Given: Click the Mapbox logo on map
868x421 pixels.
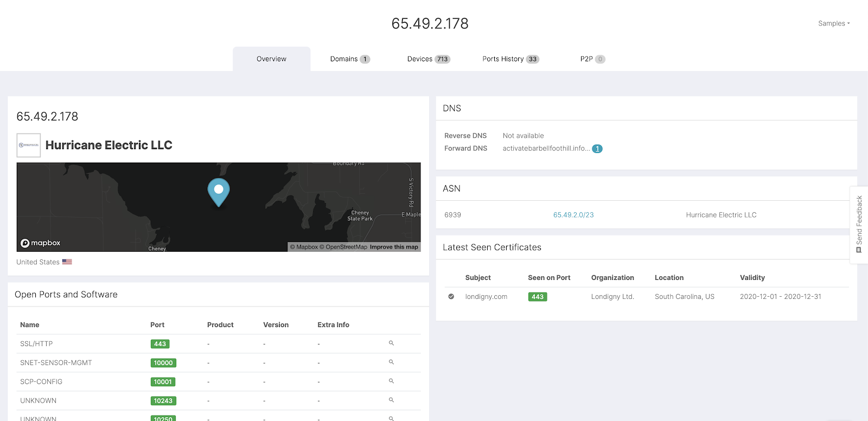Looking at the screenshot, I should [41, 243].
